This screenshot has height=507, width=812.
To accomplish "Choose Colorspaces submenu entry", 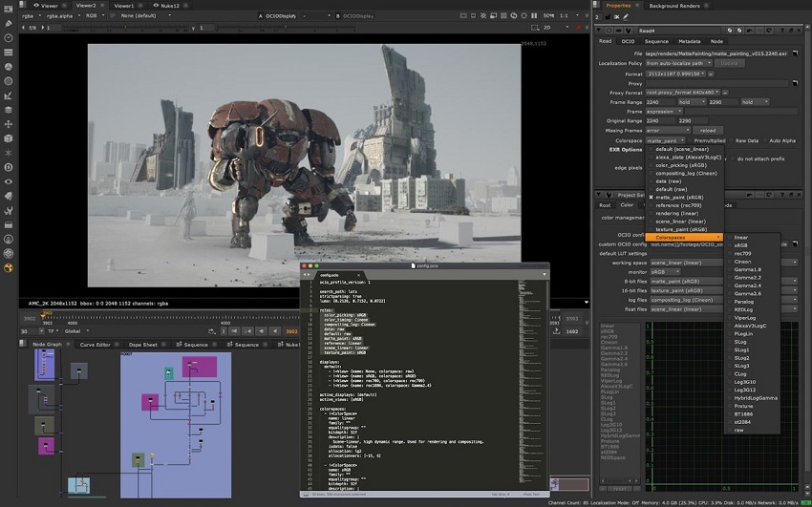I will pos(684,238).
